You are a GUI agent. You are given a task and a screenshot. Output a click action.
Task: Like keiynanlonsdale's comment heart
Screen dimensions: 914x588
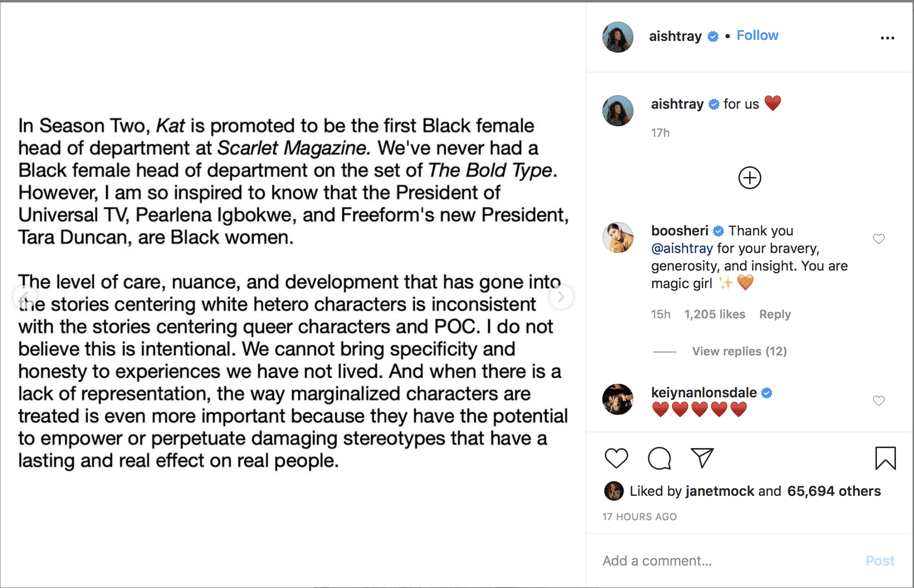click(x=878, y=401)
